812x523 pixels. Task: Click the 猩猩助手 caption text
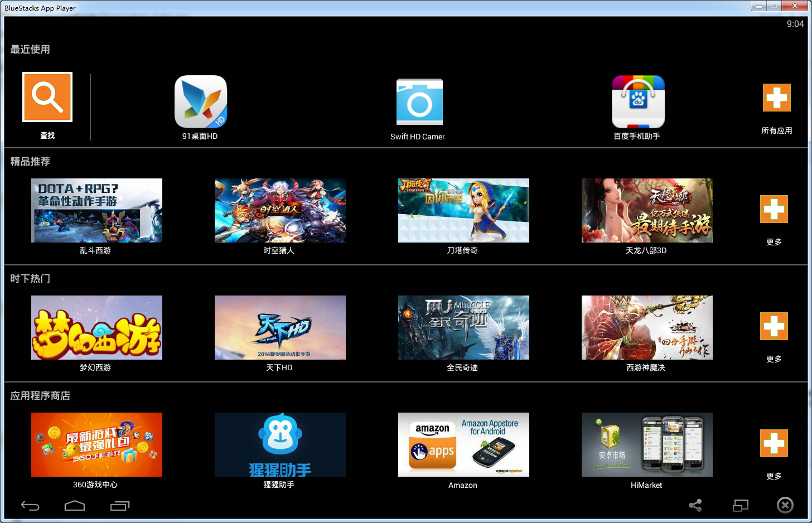click(x=279, y=485)
